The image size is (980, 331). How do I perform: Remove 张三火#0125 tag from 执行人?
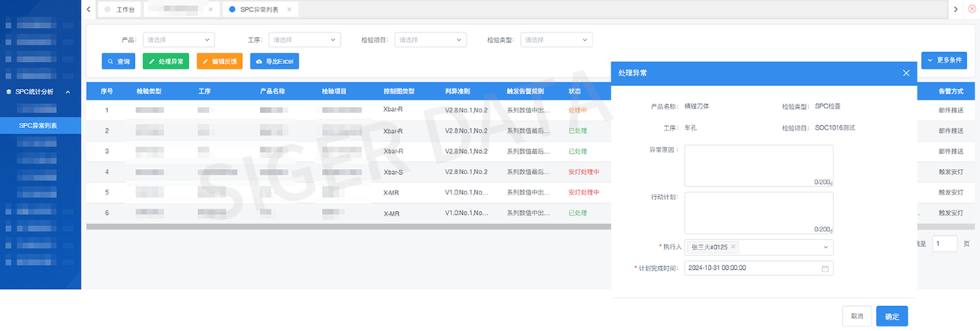pos(733,247)
